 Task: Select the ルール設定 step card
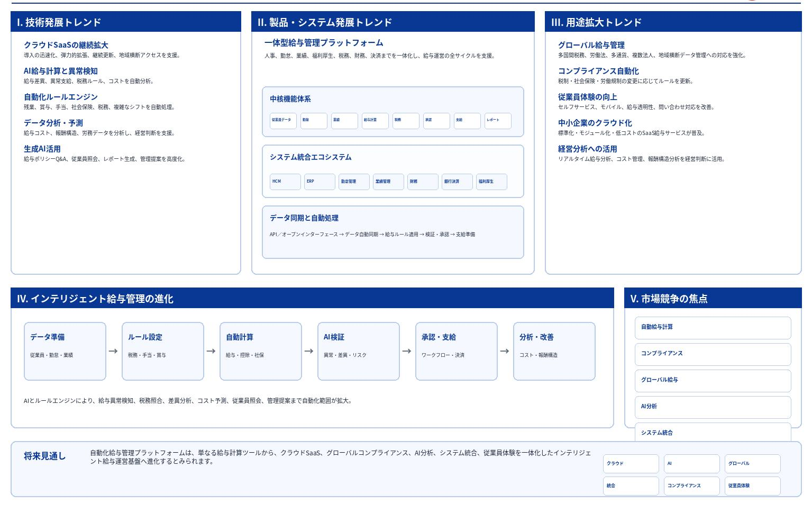click(x=163, y=351)
